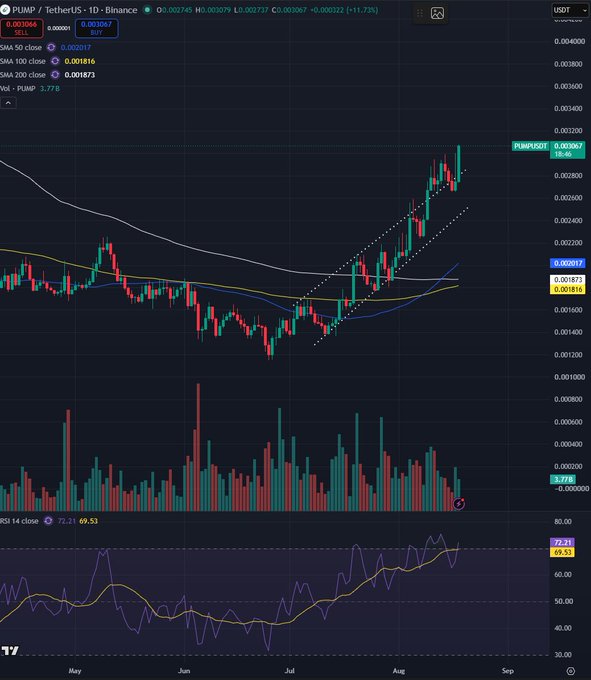Click the 0.001200 price scale label
The width and height of the screenshot is (591, 680).
pos(568,355)
